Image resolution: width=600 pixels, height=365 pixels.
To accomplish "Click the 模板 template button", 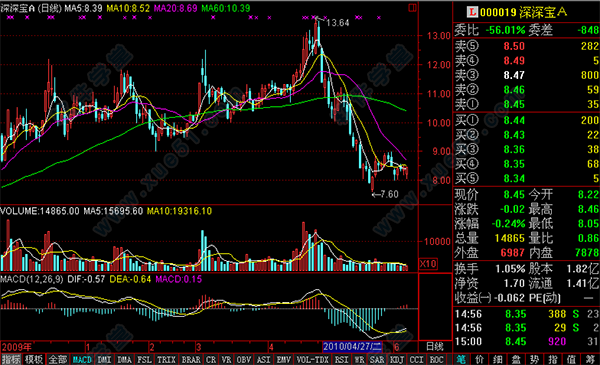I will coord(34,360).
